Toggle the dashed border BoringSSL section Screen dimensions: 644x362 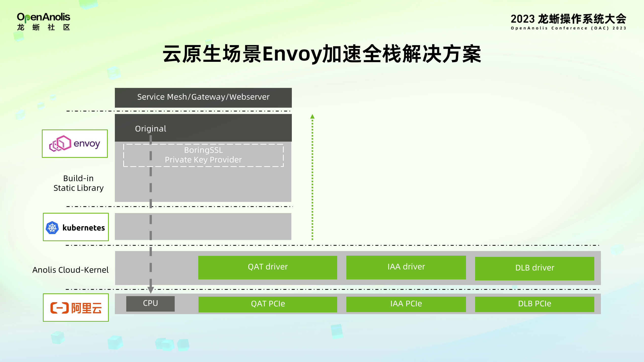(x=203, y=154)
